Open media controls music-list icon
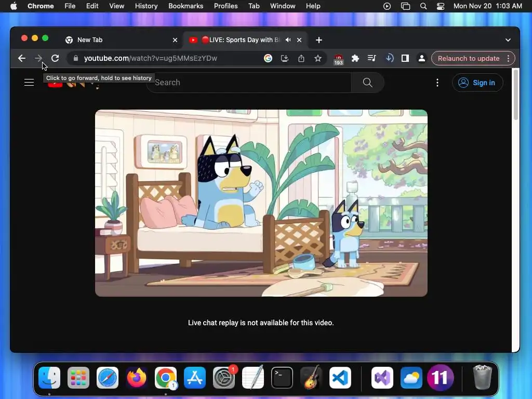This screenshot has width=532, height=399. click(x=372, y=58)
